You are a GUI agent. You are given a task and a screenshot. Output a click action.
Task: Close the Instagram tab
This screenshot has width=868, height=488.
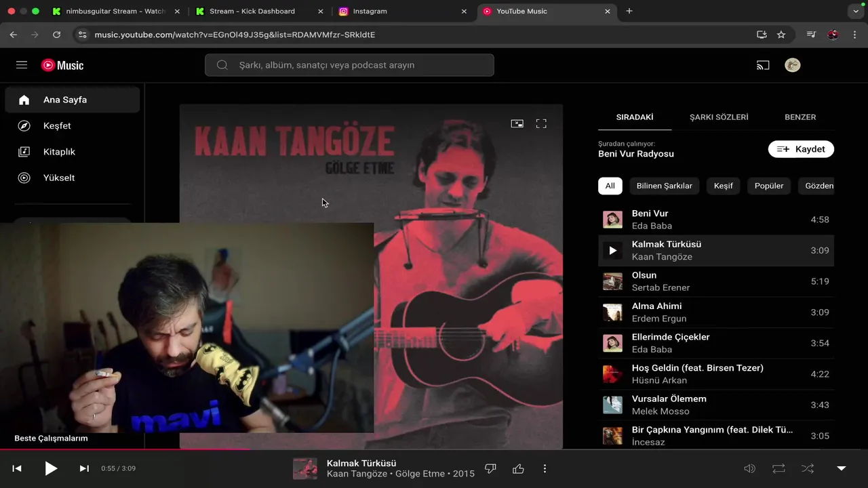464,12
